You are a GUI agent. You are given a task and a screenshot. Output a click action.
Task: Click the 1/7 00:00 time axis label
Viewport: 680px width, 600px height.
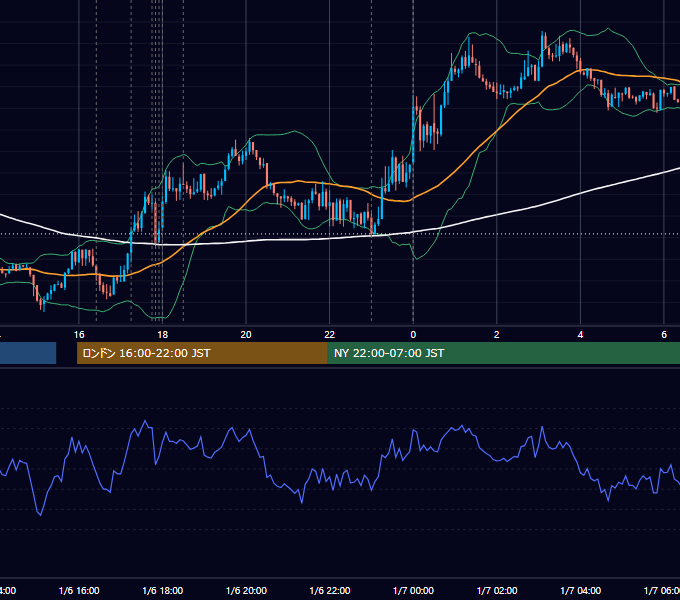pos(413,590)
